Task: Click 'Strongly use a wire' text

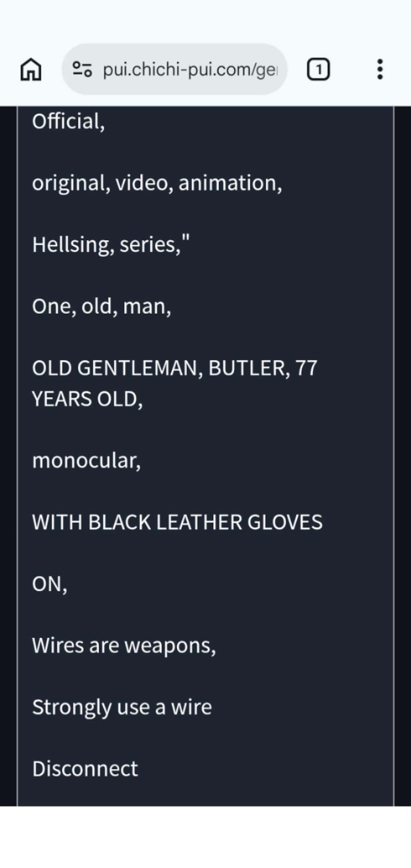Action: click(x=122, y=707)
